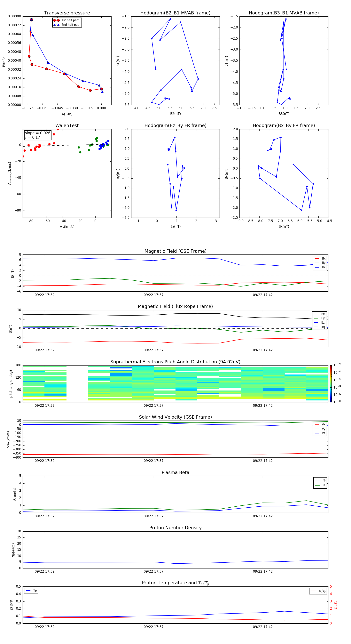Viewport: 351px width, 644px height.
Task: Click the 'Transverse pressure' plot title
Action: (x=67, y=13)
